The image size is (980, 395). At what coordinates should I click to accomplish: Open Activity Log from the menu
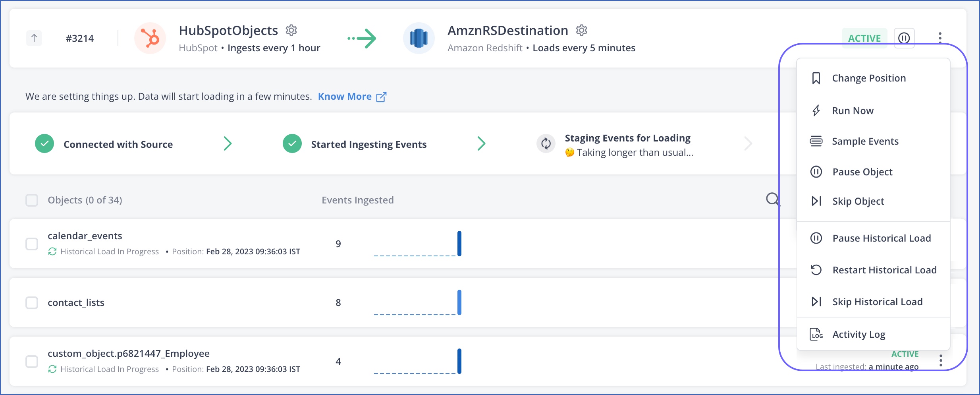click(x=873, y=334)
